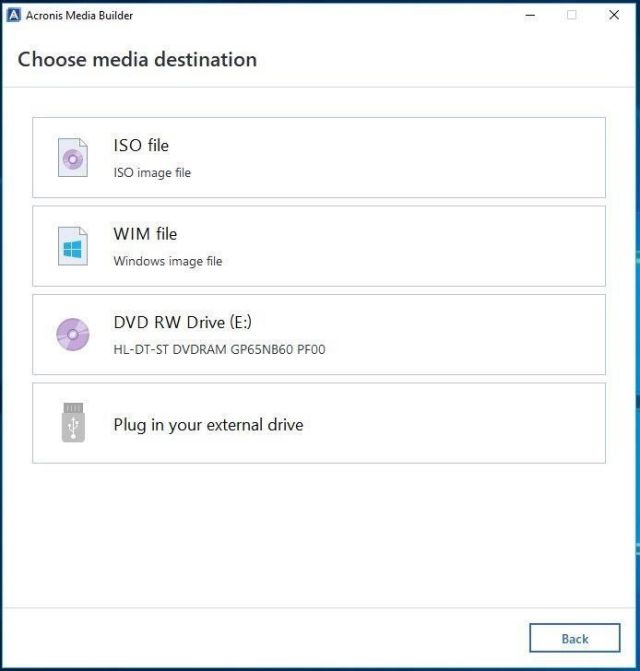Select the ISO file disc icon
The image size is (640, 671).
(x=72, y=158)
